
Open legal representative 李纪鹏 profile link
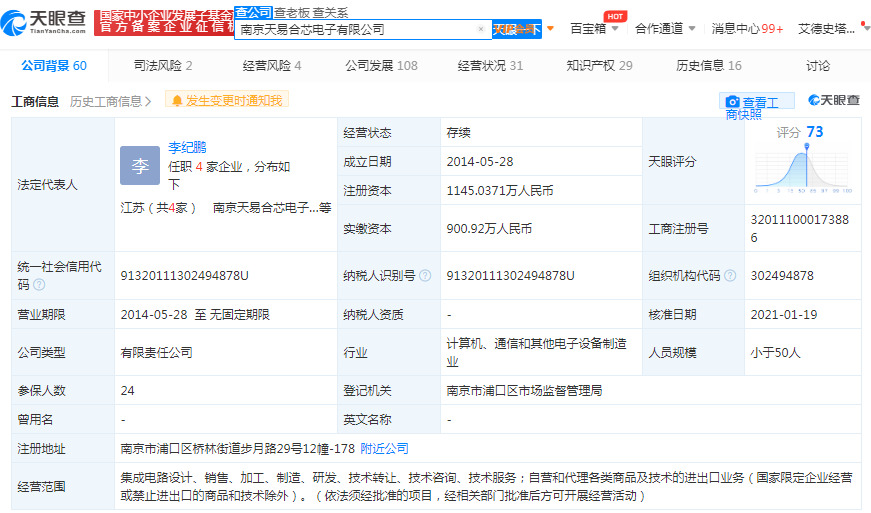click(187, 147)
